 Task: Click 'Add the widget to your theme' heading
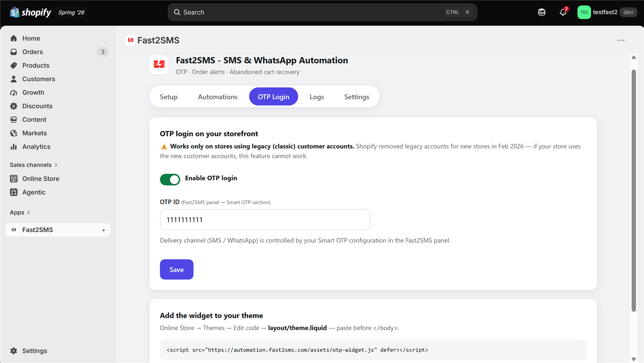pyautogui.click(x=211, y=316)
